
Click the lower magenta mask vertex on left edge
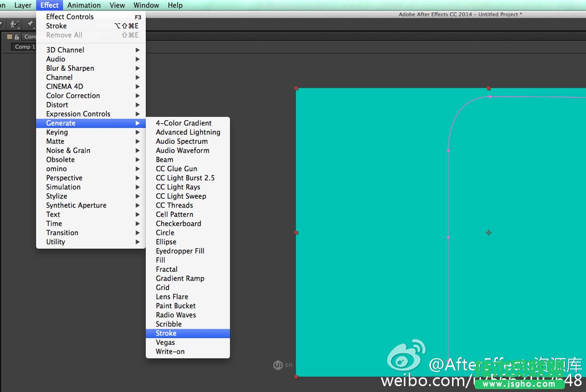[x=448, y=237]
